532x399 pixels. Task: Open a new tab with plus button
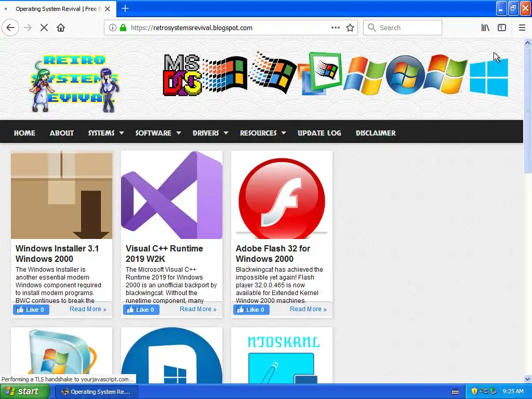125,8
